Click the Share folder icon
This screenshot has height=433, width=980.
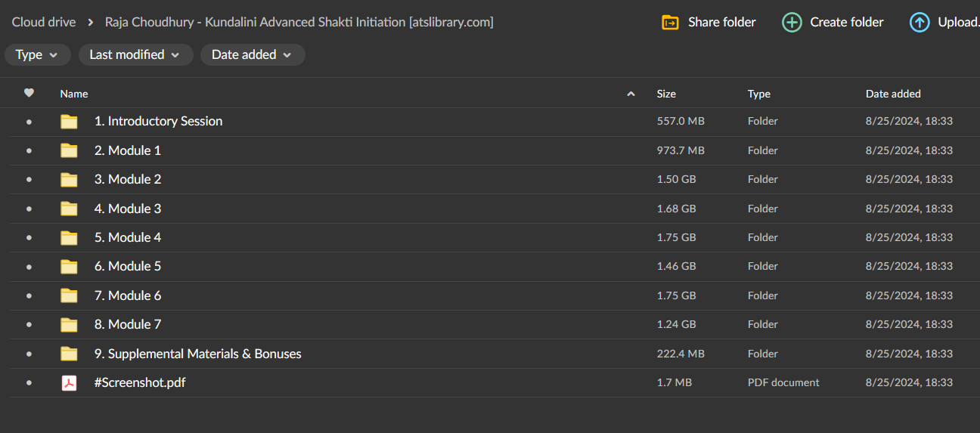click(x=670, y=23)
